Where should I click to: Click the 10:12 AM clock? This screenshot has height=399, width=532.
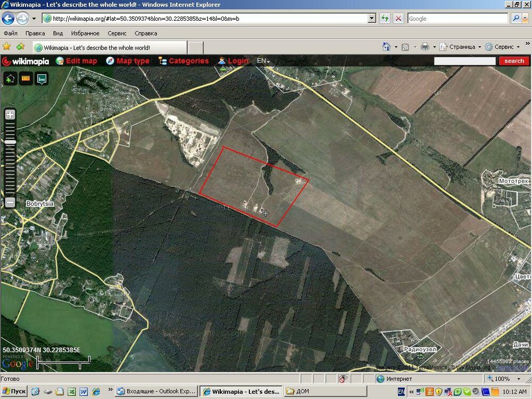514,392
